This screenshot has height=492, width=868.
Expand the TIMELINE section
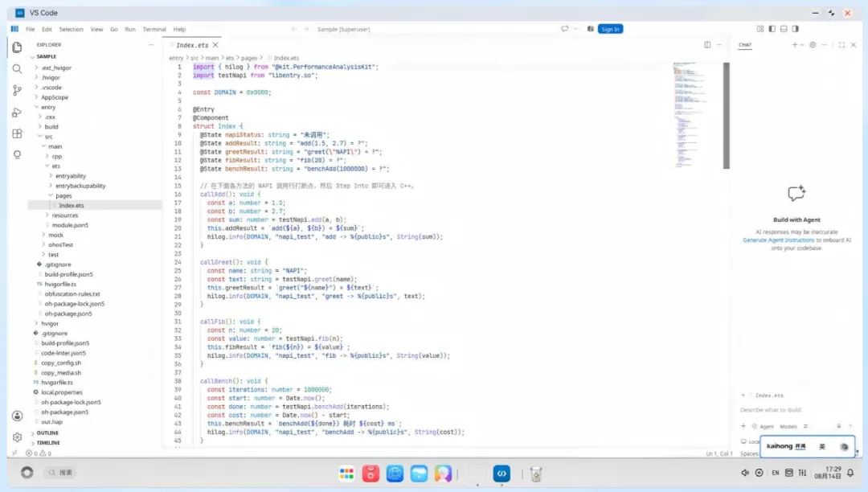coord(48,443)
